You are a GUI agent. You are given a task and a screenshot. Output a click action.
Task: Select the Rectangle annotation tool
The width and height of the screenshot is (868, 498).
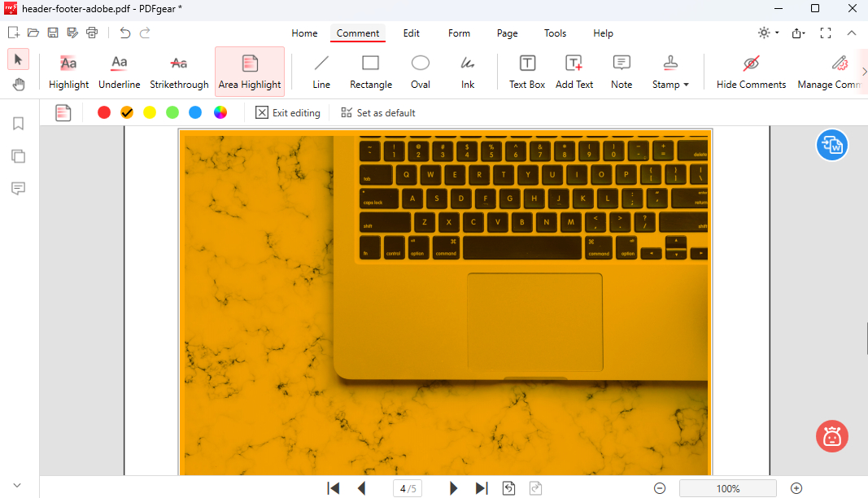tap(371, 72)
